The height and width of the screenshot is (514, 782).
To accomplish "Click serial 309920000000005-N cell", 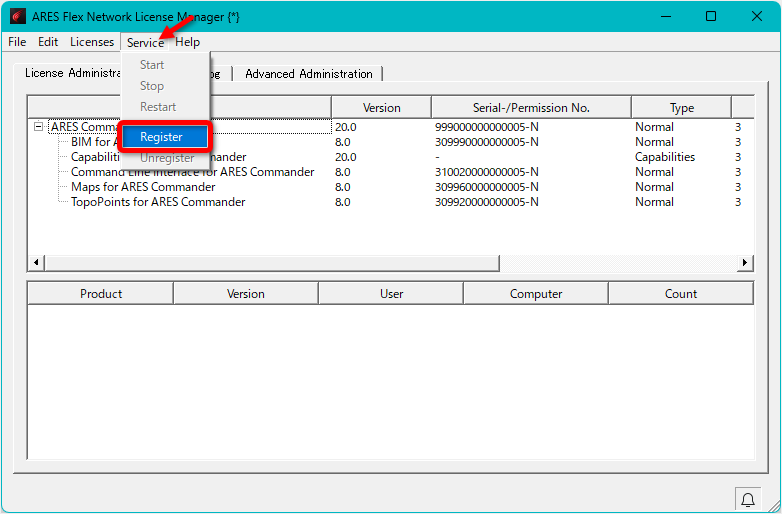I will coord(487,202).
